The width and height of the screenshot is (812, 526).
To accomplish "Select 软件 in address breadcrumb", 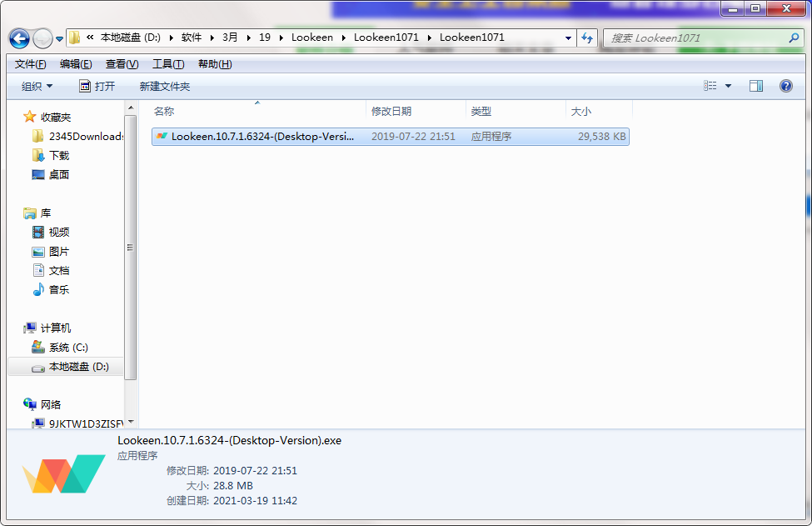I will [191, 38].
